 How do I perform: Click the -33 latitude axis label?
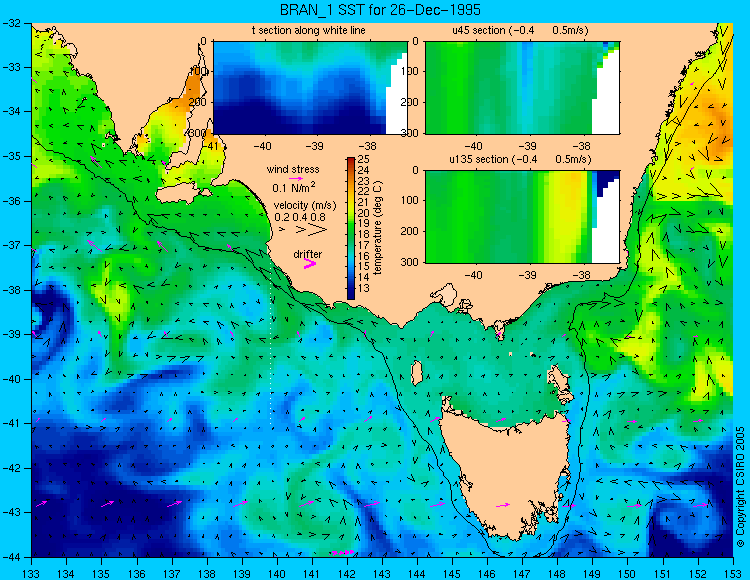12,67
